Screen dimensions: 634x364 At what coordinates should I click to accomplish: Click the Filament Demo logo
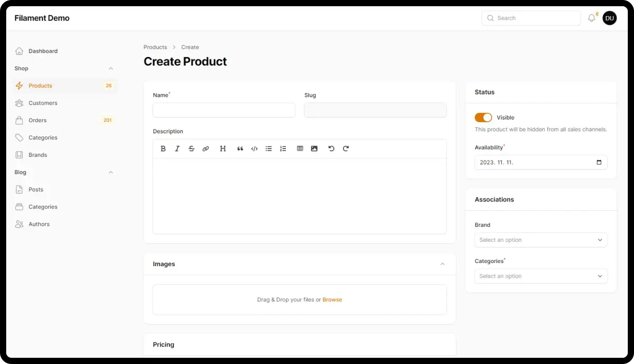[x=42, y=18]
